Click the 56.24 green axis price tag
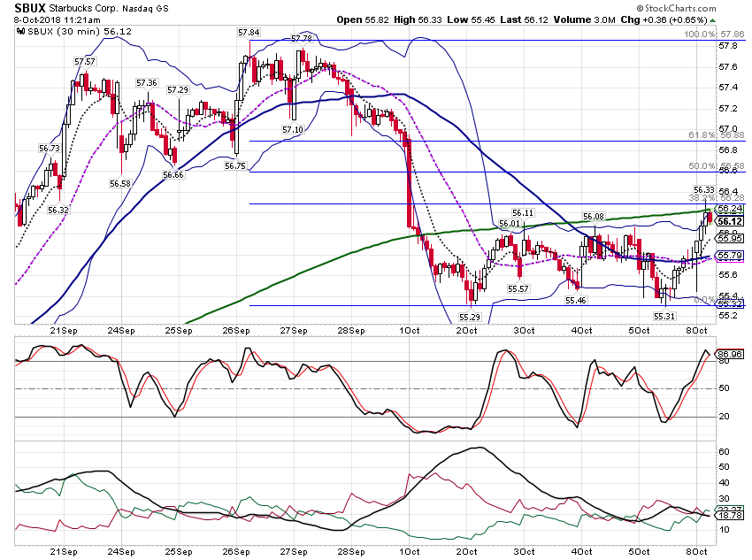 point(731,209)
